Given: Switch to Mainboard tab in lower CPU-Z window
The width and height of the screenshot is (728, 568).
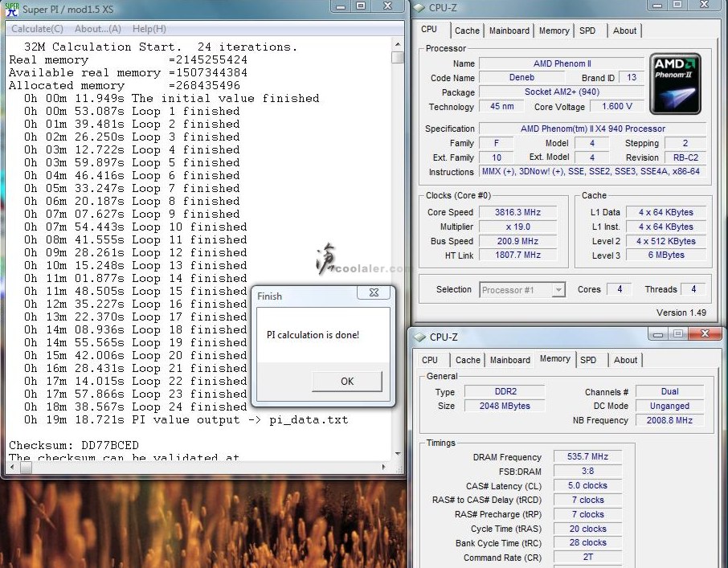Looking at the screenshot, I should point(509,360).
